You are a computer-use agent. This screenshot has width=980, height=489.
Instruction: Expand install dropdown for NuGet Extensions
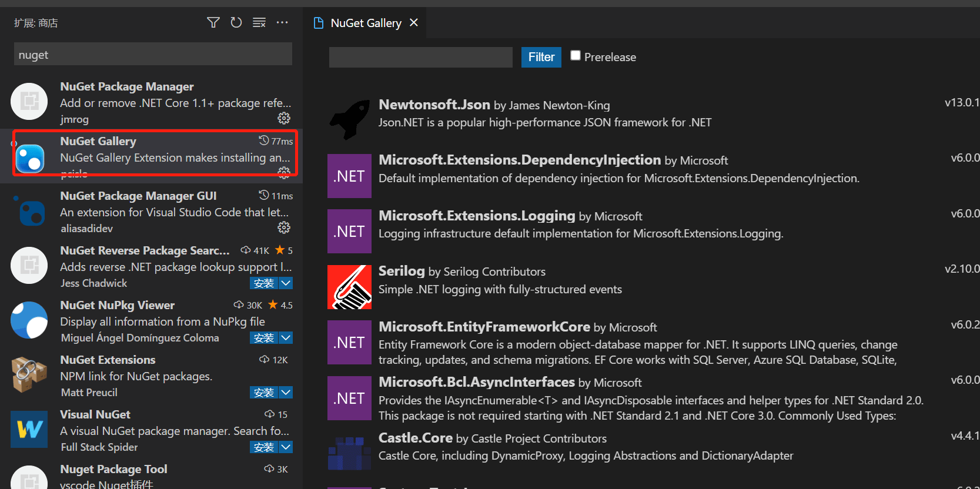286,392
